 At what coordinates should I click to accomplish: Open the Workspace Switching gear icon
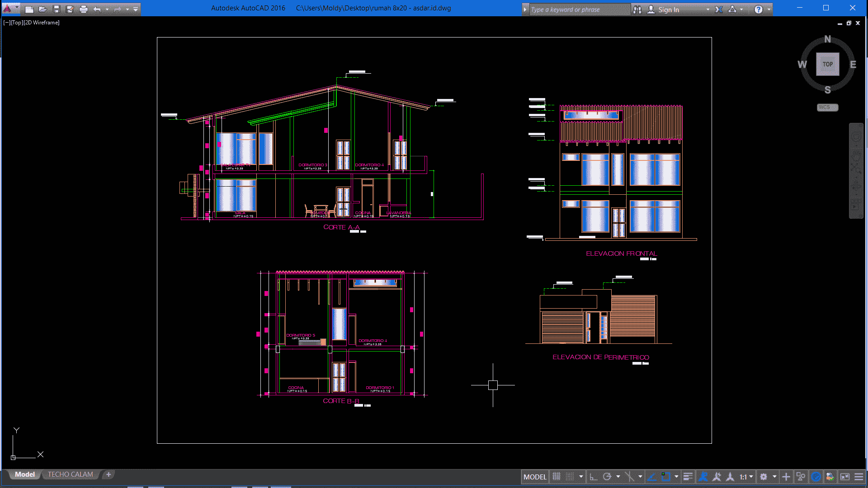coord(764,477)
